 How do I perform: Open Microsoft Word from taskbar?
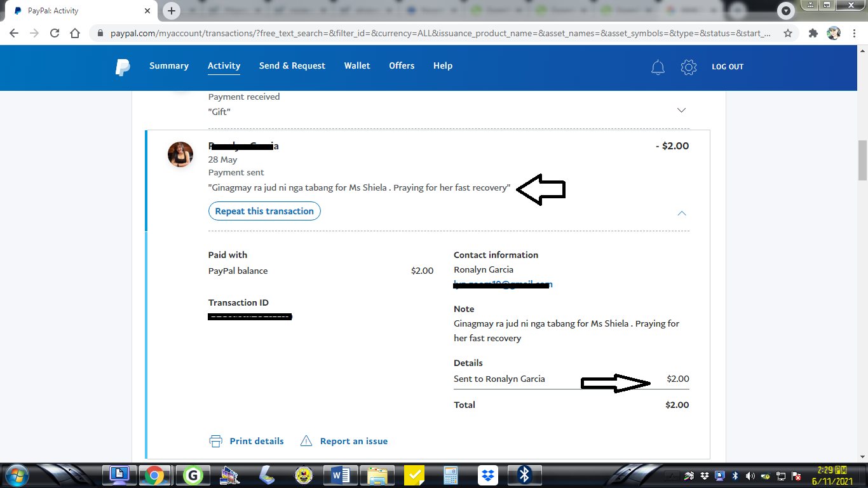click(x=341, y=475)
